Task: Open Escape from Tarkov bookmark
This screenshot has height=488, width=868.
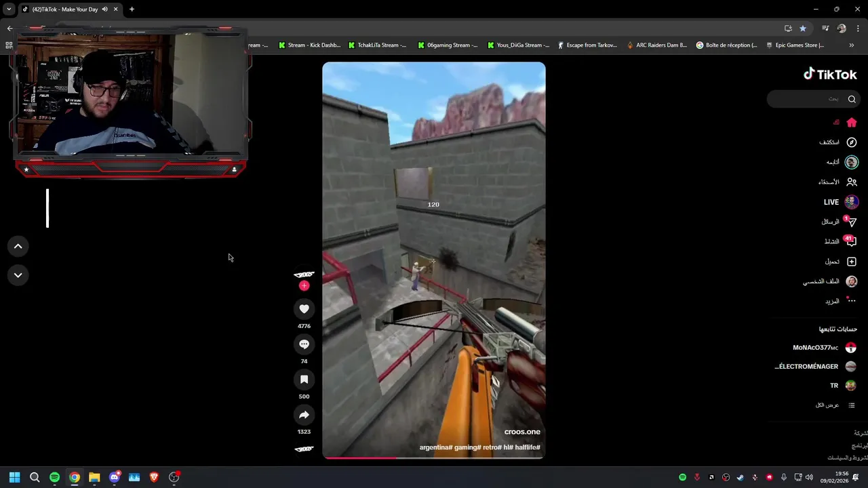Action: pyautogui.click(x=587, y=45)
